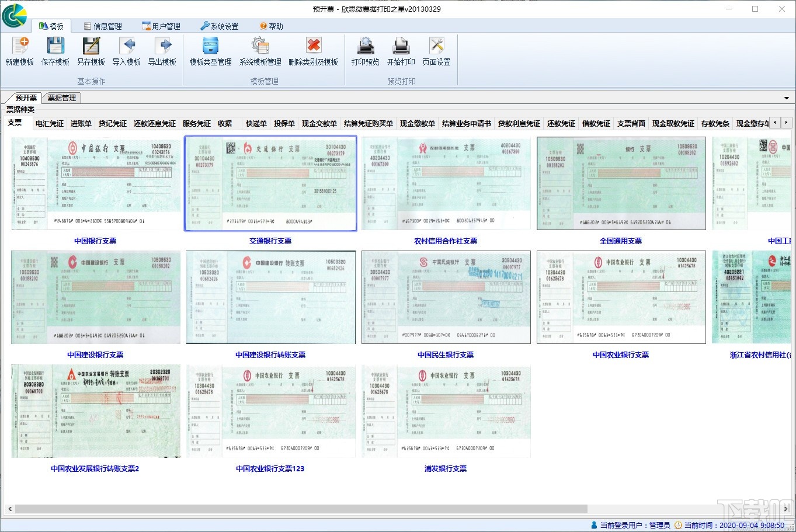The image size is (796, 532).
Task: Click the 中国民生银行支票 label link
Action: click(446, 354)
